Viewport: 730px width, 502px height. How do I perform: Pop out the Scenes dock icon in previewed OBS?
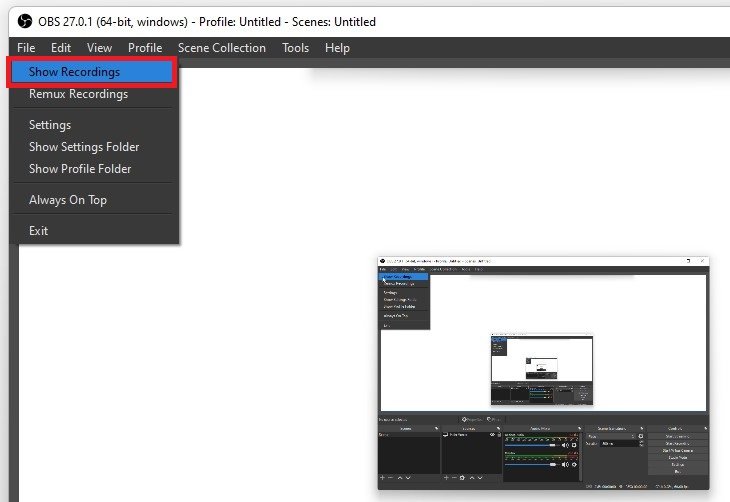tap(437, 428)
